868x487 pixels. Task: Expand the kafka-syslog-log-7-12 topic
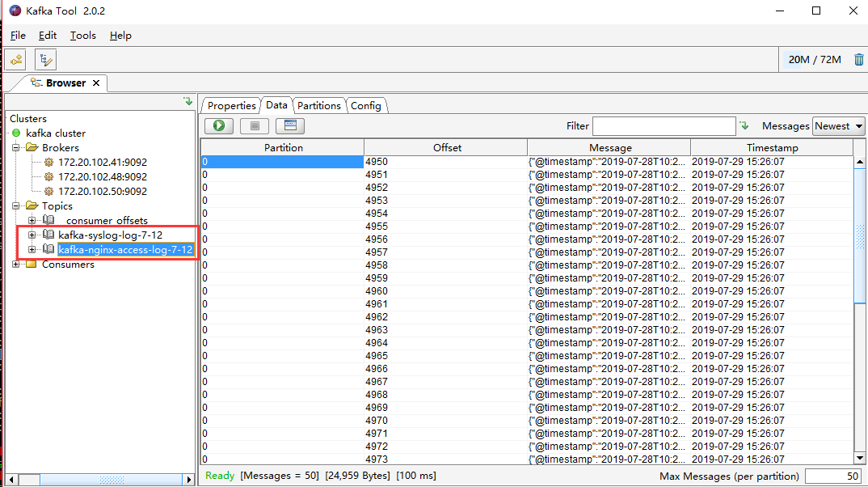pos(32,235)
